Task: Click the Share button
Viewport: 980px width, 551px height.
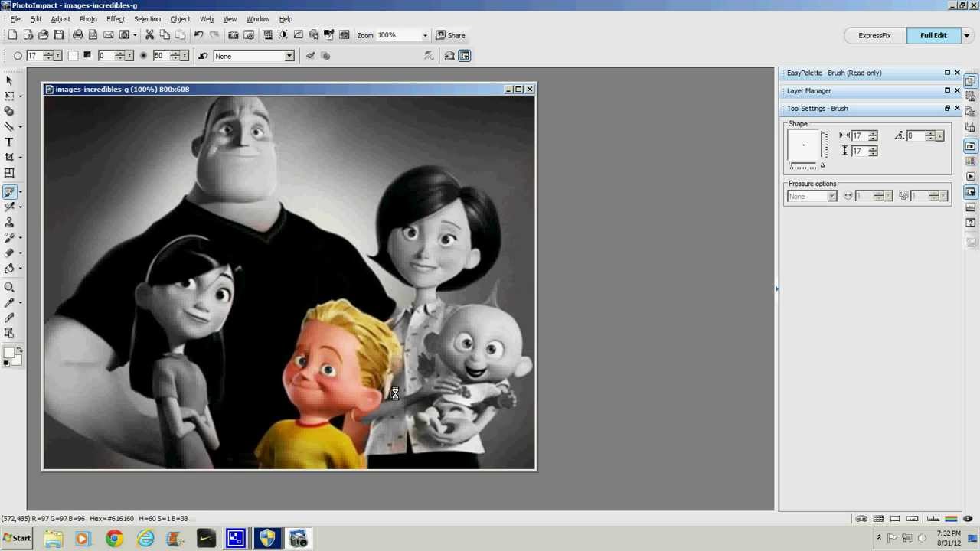Action: coord(451,35)
